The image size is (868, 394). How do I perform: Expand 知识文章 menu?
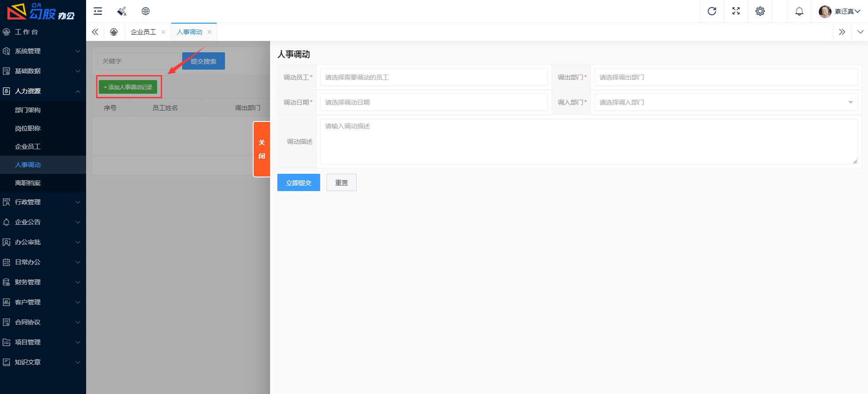(x=43, y=362)
